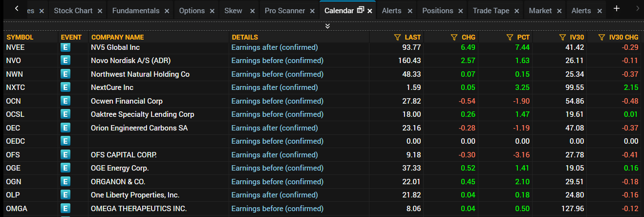Screen dimensions: 644x217
Task: Open filter for the CHG column
Action: (x=454, y=37)
